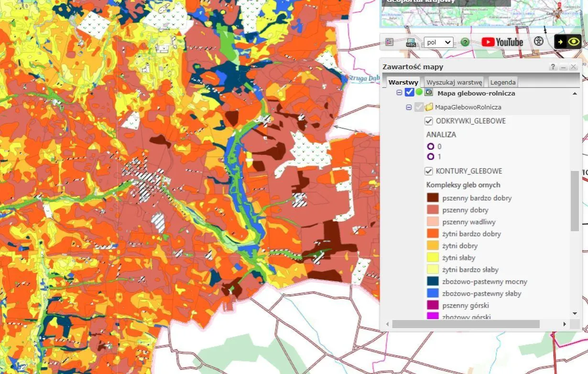Click the UMTS icon in the toolbar

point(410,42)
